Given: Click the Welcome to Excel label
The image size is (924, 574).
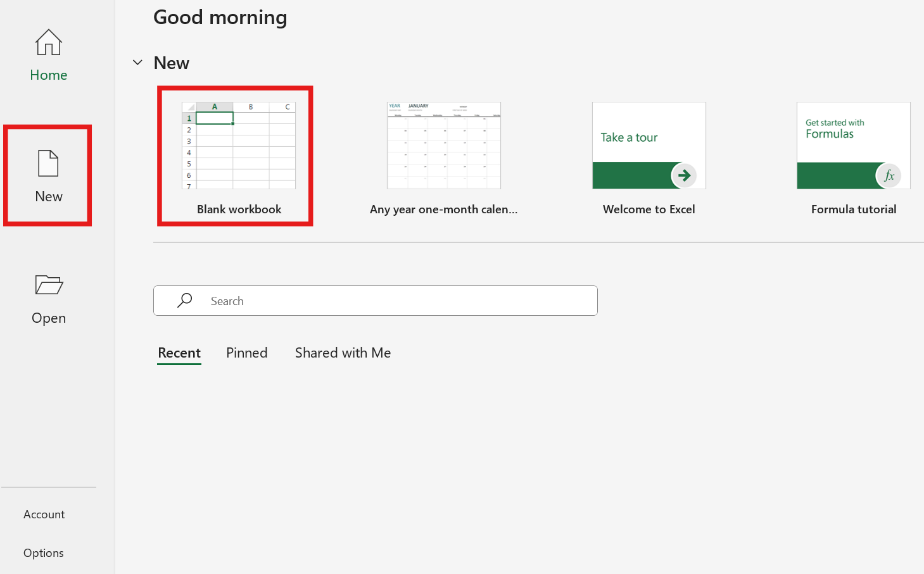Looking at the screenshot, I should pos(649,209).
